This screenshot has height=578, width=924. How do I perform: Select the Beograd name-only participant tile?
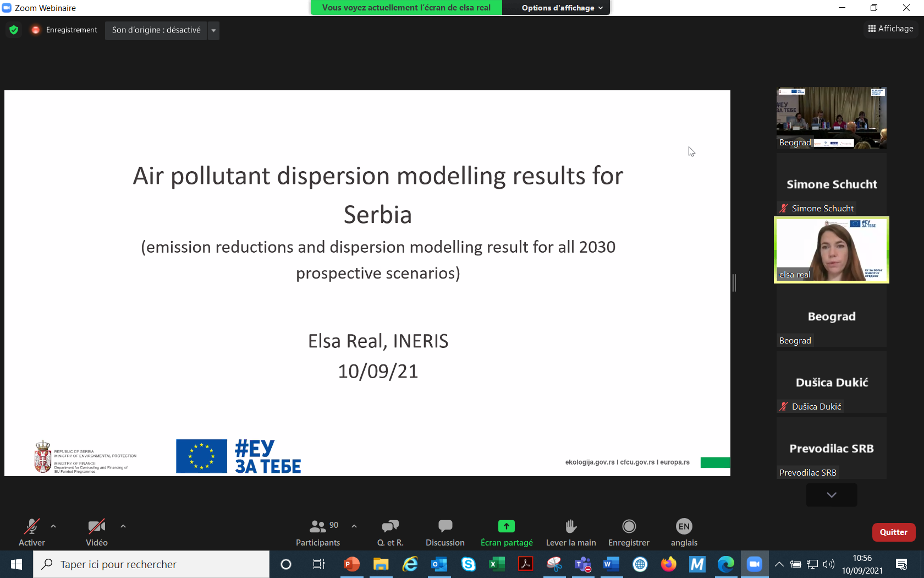click(832, 316)
